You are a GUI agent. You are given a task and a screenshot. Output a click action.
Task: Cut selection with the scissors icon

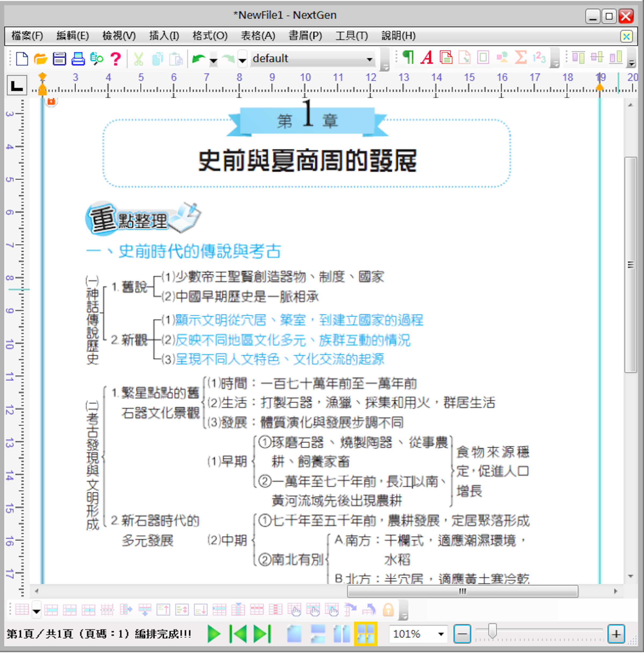tap(138, 59)
